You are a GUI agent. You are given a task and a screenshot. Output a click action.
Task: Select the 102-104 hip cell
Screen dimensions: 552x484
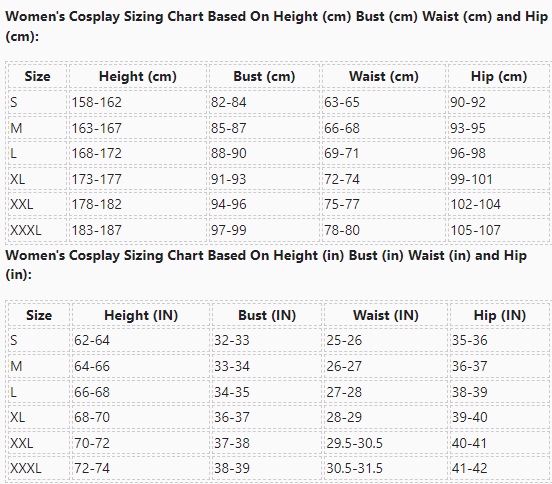click(x=499, y=205)
